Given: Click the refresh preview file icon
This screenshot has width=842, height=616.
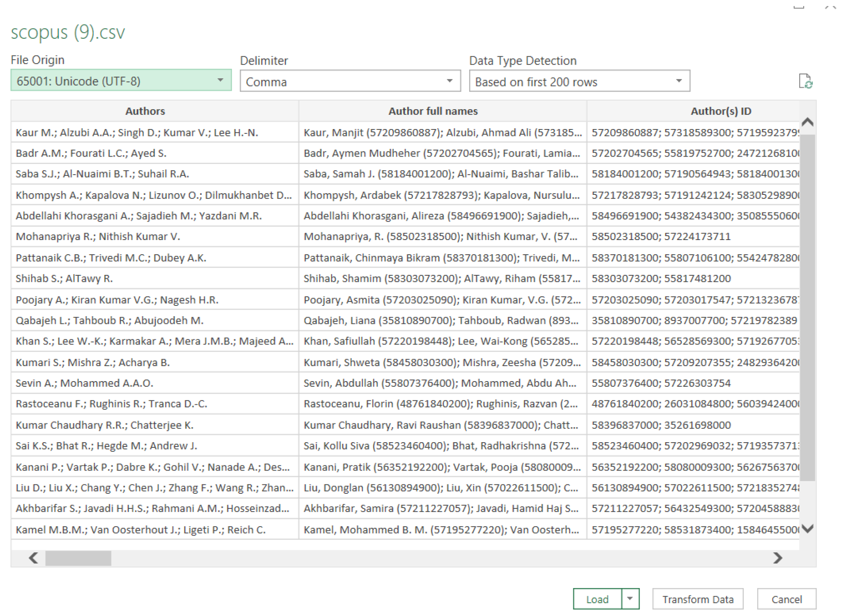Looking at the screenshot, I should click(805, 81).
